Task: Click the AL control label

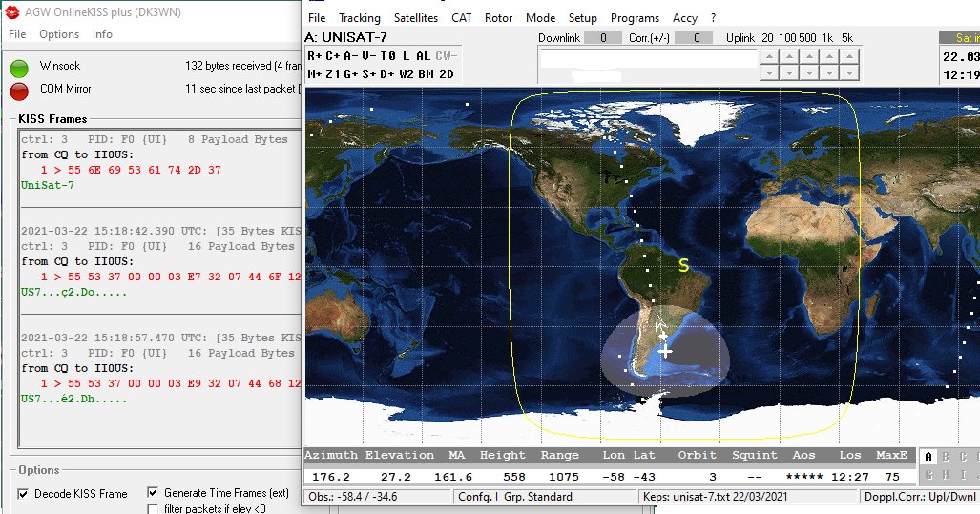Action: [423, 56]
